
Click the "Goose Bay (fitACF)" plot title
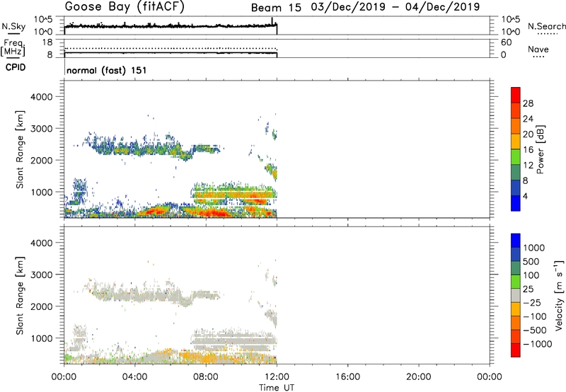click(125, 6)
